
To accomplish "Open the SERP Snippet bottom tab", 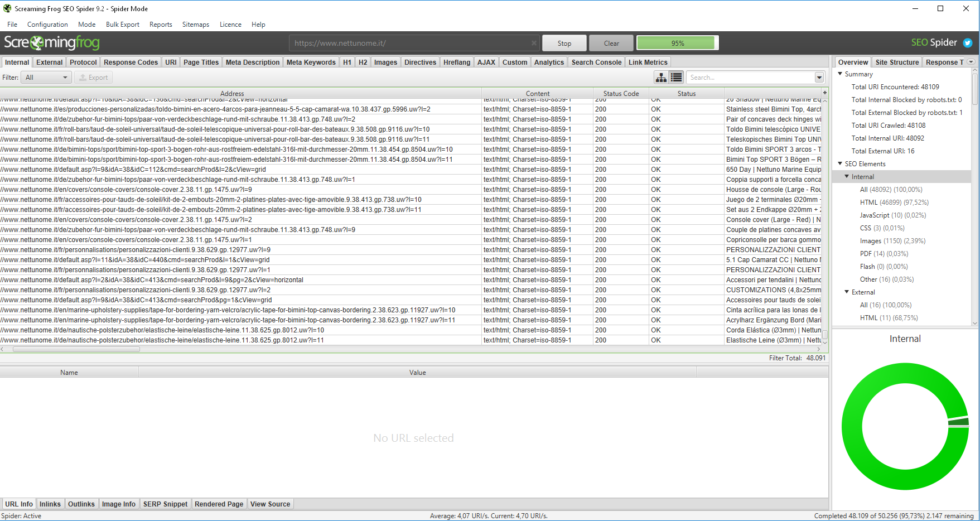I will pos(165,504).
